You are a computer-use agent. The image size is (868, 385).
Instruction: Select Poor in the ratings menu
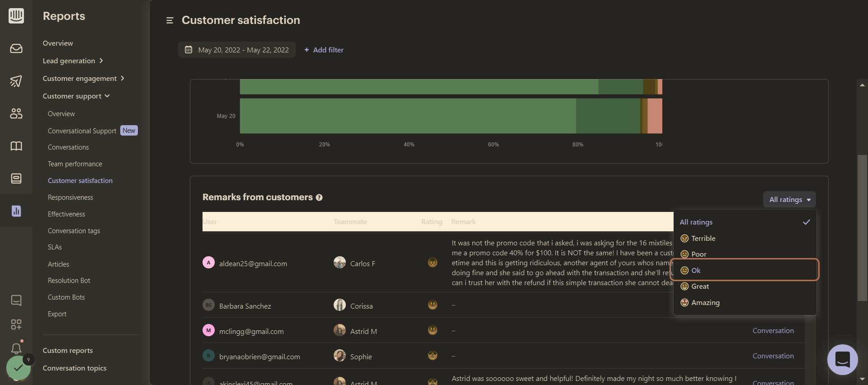[x=745, y=254]
